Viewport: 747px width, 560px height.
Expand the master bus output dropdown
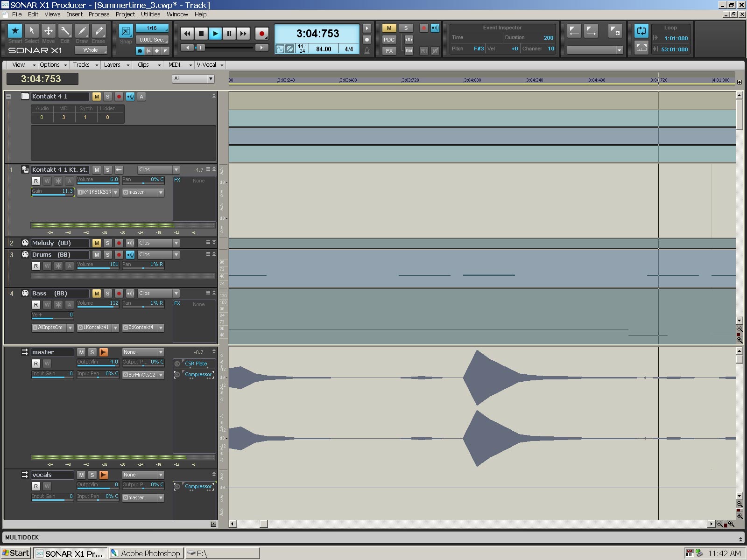coord(143,375)
